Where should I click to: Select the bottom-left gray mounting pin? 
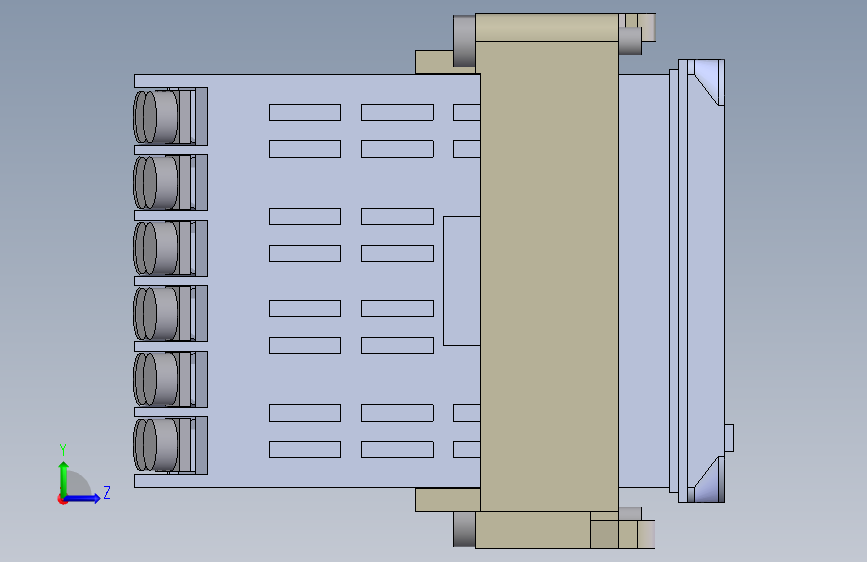pos(464,529)
